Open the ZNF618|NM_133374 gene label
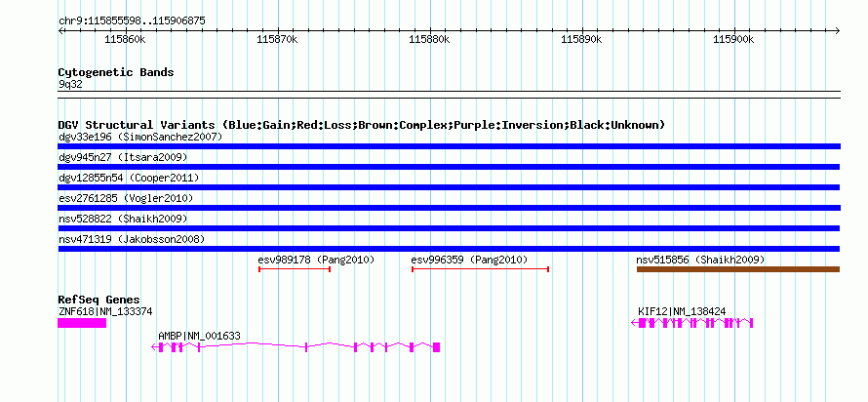 105,311
